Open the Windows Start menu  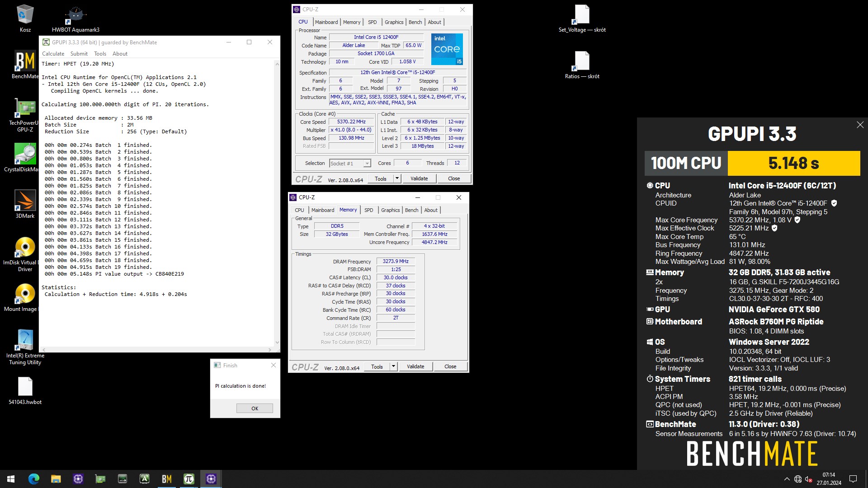coord(11,479)
